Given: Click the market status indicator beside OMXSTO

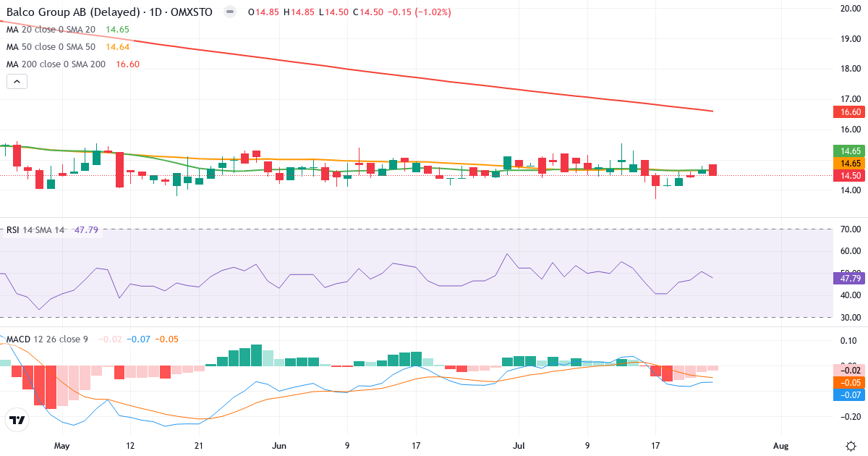Looking at the screenshot, I should (229, 12).
